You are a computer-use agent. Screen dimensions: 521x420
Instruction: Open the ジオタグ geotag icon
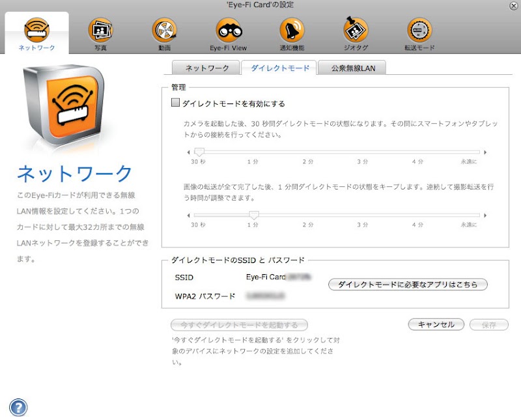pos(356,30)
